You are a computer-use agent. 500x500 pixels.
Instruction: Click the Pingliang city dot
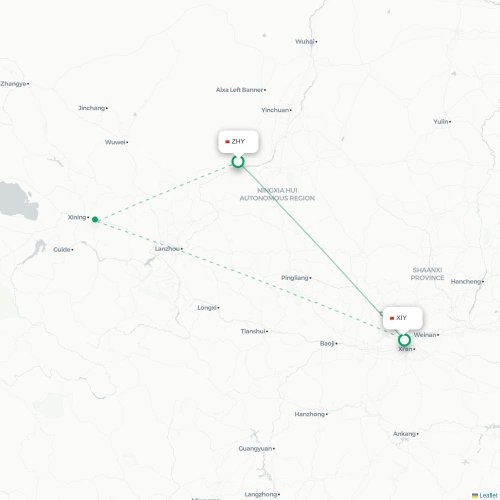pos(310,278)
